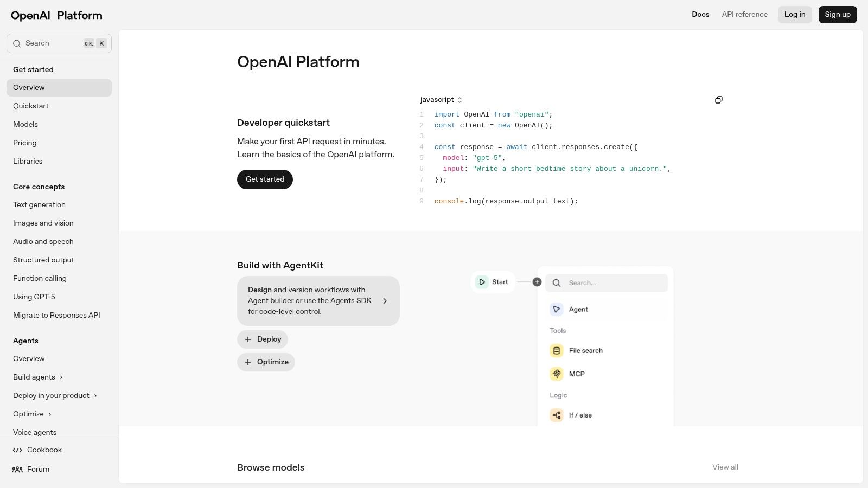The width and height of the screenshot is (868, 488).
Task: Click the plus connector after Start
Action: (x=537, y=282)
